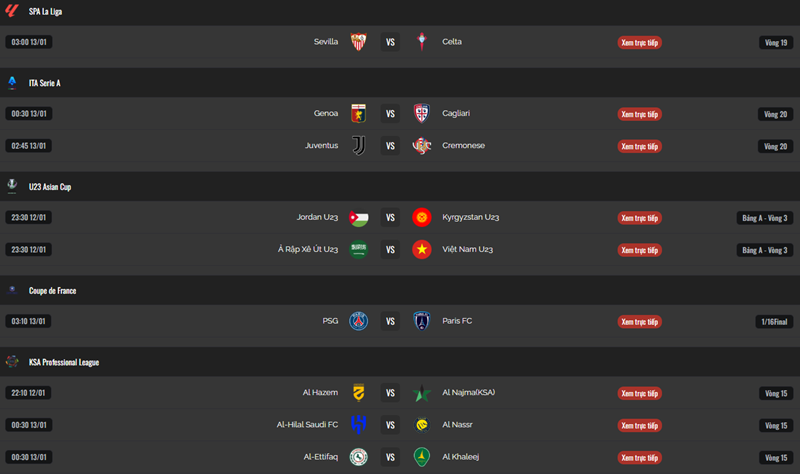Open live stream for Juventus vs Cremonese
This screenshot has height=474, width=800.
639,146
